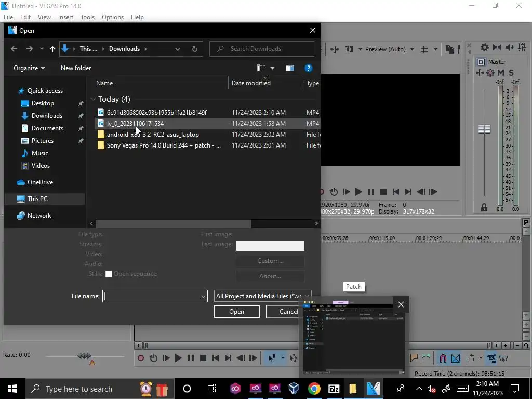Image resolution: width=532 pixels, height=399 pixels.
Task: Click Pause in the video preview transport
Action: click(x=371, y=192)
